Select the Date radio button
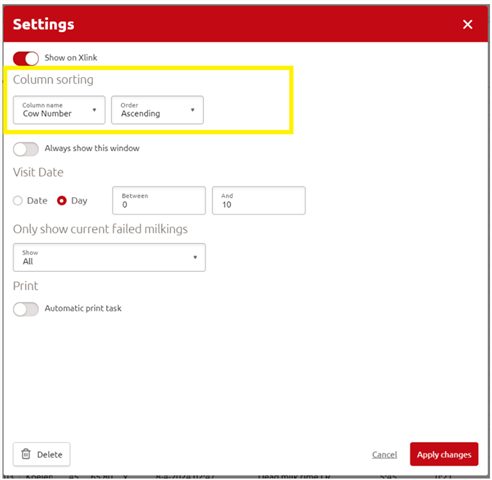Screen dimensions: 492x480 (18, 201)
